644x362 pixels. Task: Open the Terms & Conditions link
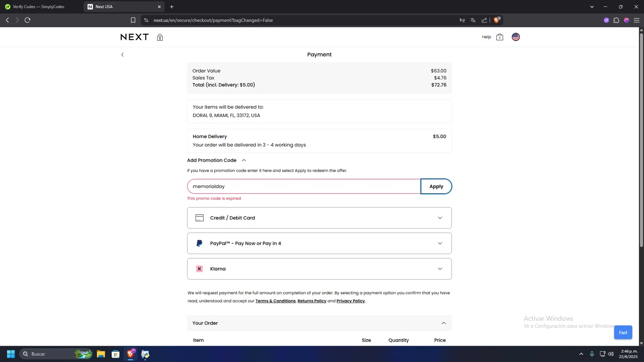pyautogui.click(x=276, y=301)
